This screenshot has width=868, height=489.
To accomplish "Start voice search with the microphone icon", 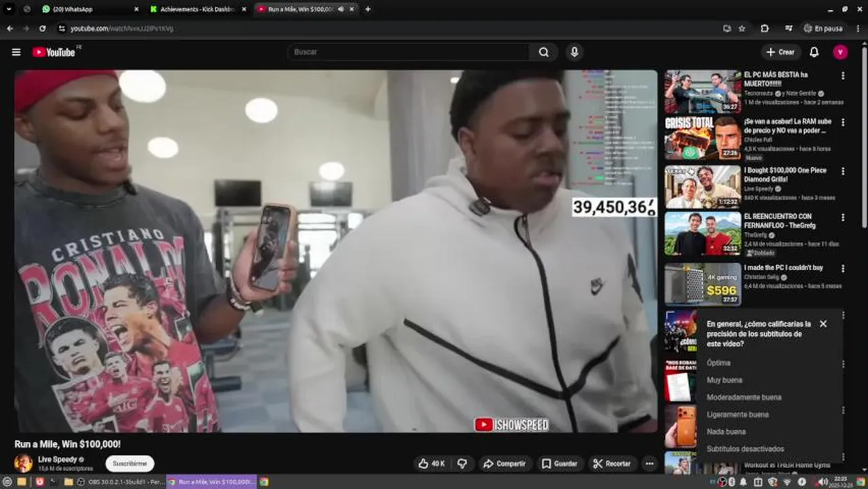I will coord(575,52).
